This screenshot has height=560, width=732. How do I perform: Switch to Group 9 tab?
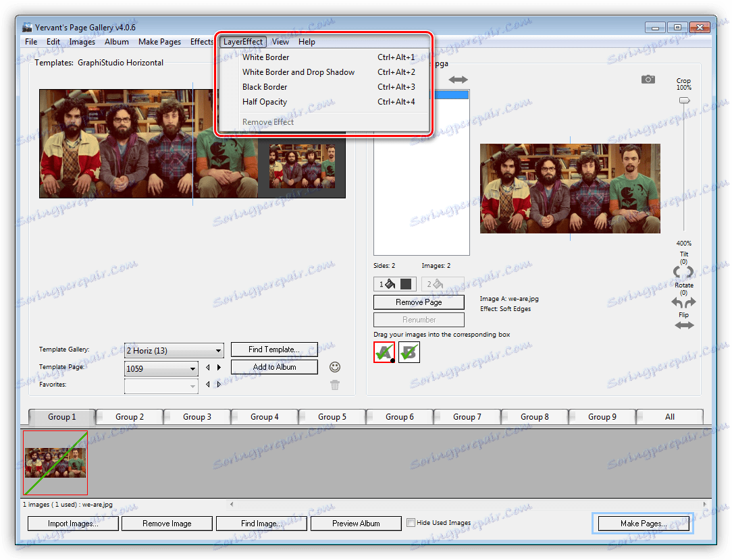coord(602,417)
